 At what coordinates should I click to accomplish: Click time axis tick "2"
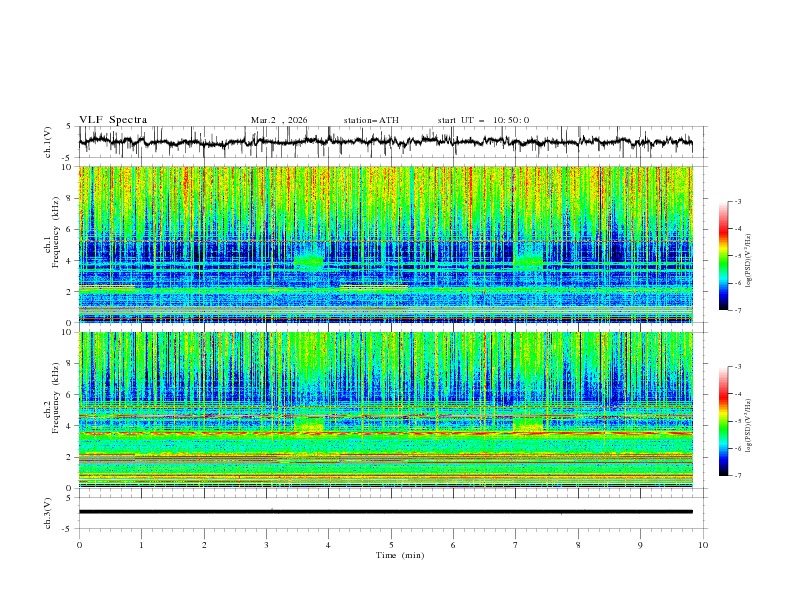coord(204,545)
